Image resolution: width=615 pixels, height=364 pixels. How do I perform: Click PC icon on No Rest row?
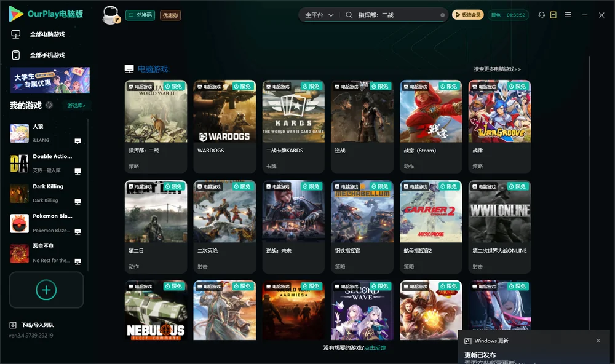point(77,262)
